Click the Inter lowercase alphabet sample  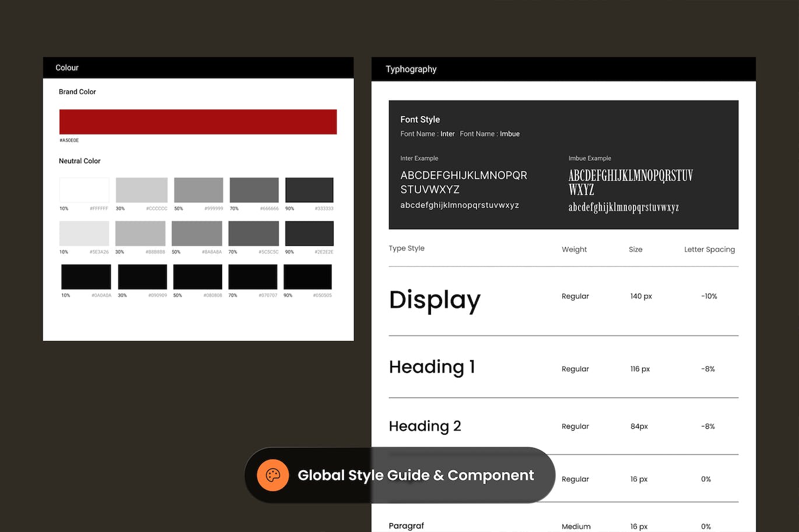[x=460, y=205]
